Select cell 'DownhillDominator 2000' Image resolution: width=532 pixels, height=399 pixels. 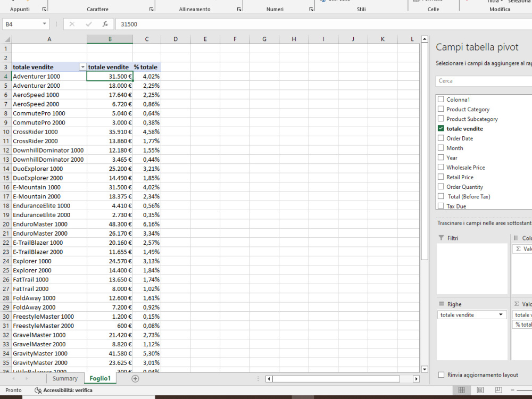(x=49, y=160)
